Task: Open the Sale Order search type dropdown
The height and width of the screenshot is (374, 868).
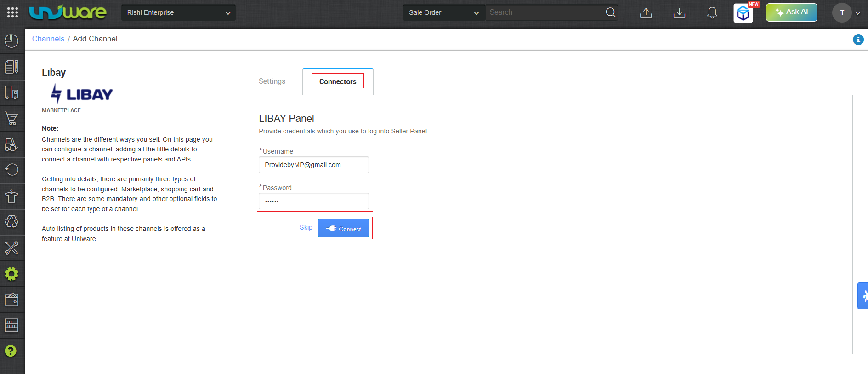Action: pyautogui.click(x=444, y=12)
